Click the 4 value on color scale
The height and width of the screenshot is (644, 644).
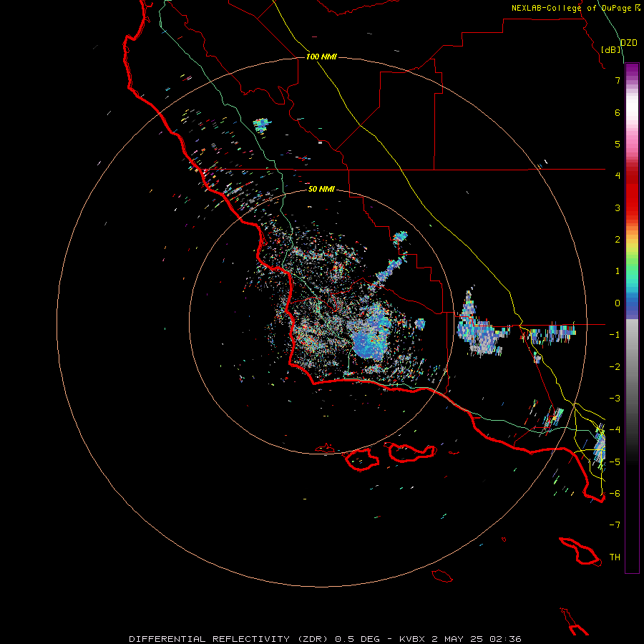[x=618, y=176]
